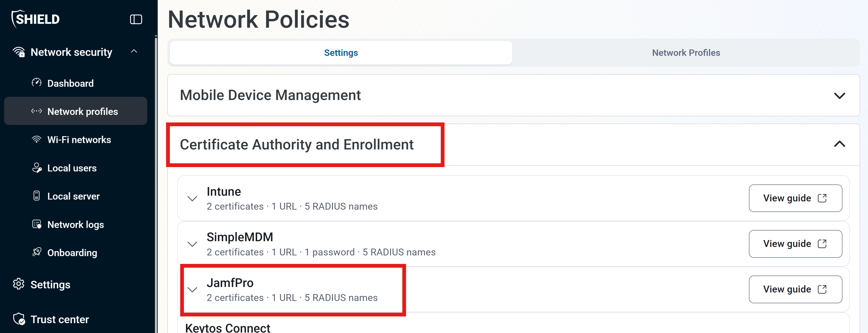Click the Local server device icon
Image resolution: width=868 pixels, height=333 pixels.
36,196
